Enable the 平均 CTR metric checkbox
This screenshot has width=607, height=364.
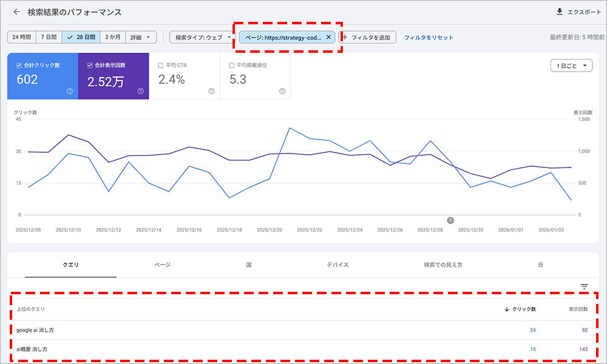(x=160, y=65)
